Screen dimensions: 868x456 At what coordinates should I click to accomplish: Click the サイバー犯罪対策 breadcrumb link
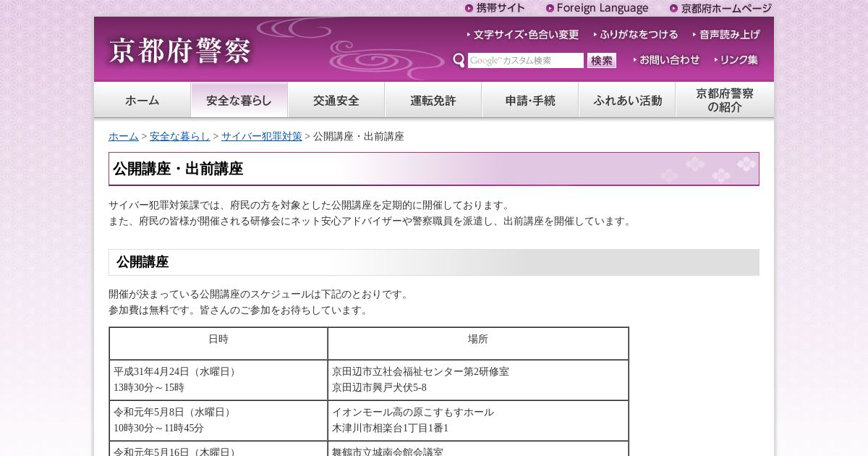pos(262,136)
